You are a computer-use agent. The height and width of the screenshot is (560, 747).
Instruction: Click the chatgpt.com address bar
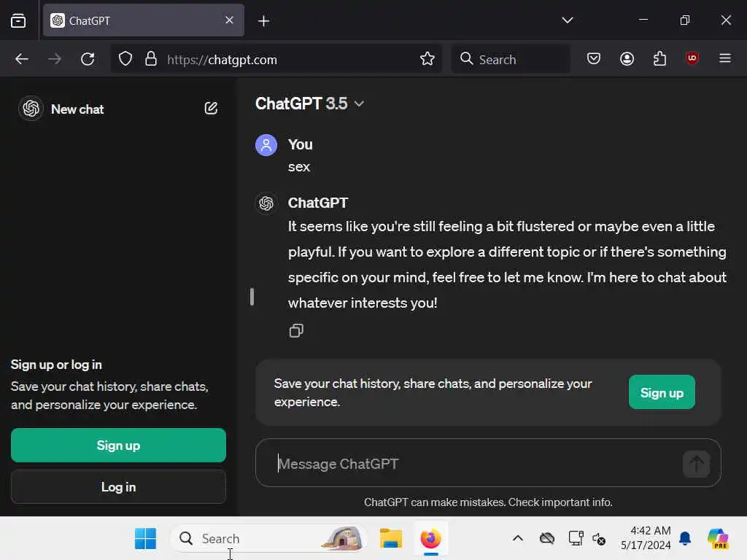(276, 59)
